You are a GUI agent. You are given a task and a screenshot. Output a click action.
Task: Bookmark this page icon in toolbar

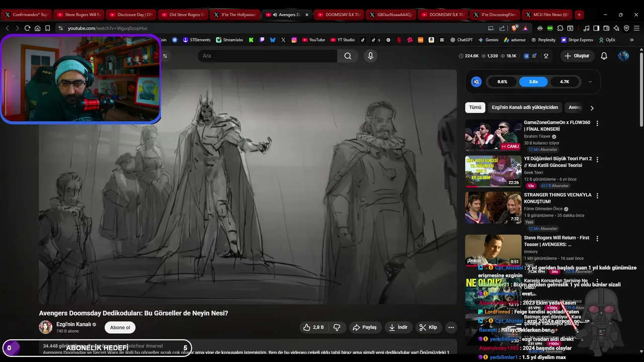[x=47, y=28]
